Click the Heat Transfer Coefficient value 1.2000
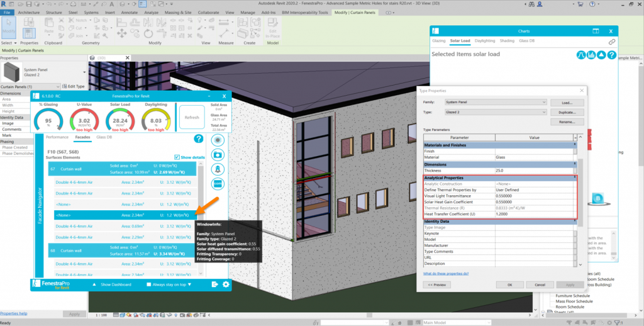644x326 pixels. 534,214
